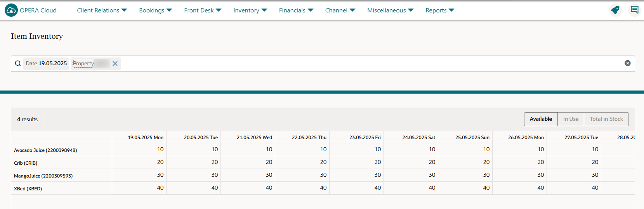Open the Miscellaneous menu

[390, 10]
